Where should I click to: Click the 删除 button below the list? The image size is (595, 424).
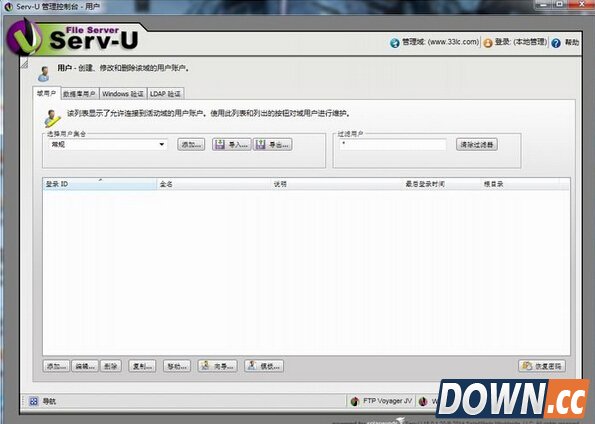[x=111, y=366]
